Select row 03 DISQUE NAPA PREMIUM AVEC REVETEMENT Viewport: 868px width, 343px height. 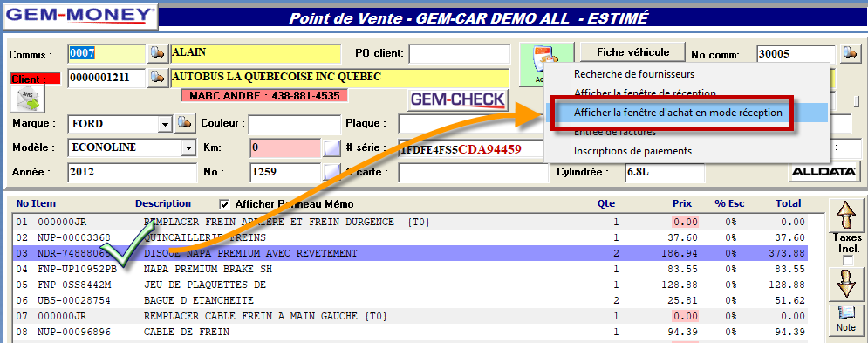click(x=410, y=254)
